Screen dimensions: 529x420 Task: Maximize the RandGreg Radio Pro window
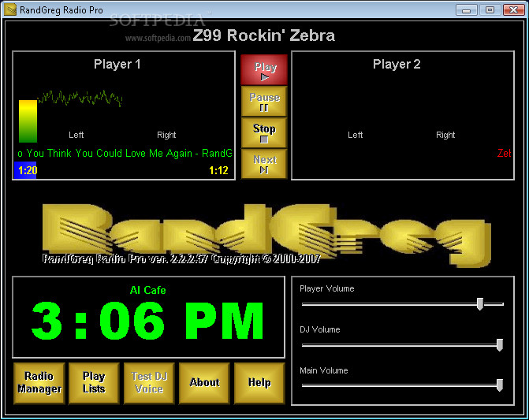tap(490, 9)
